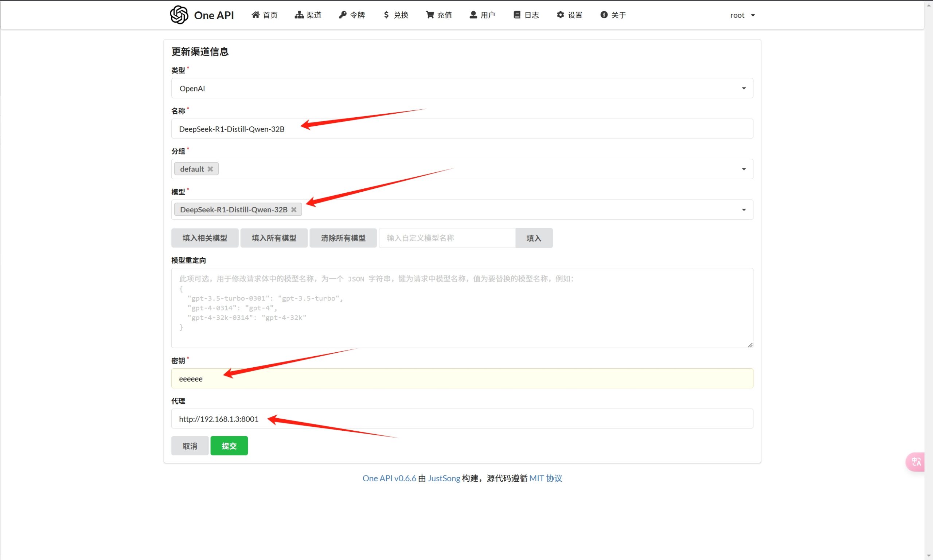
Task: Grab the textarea resize handle
Action: [750, 345]
